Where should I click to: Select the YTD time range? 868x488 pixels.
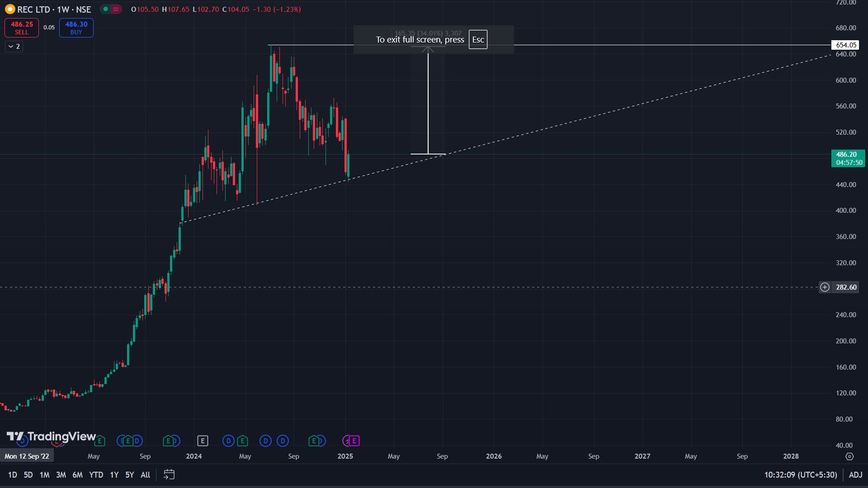coord(96,474)
